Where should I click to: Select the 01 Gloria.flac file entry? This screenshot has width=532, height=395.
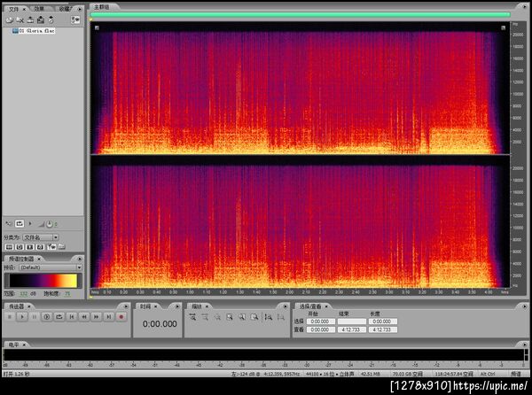(x=34, y=31)
